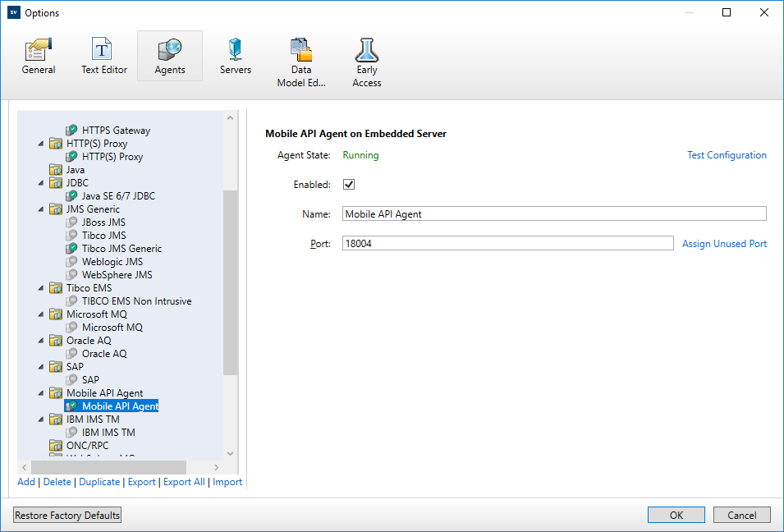Click the Test Configuration link
Screen dimensions: 784x532
tap(727, 155)
